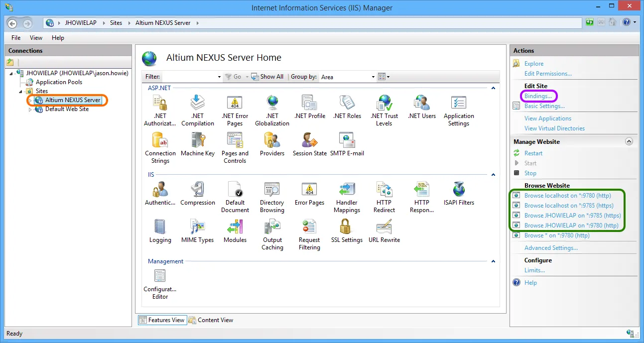The image size is (644, 343).
Task: Open .NET Trust Levels feature
Action: pyautogui.click(x=384, y=111)
